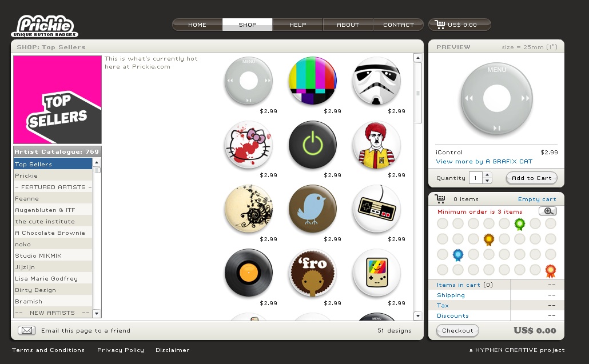Click the large iControl preview image

pyautogui.click(x=496, y=99)
